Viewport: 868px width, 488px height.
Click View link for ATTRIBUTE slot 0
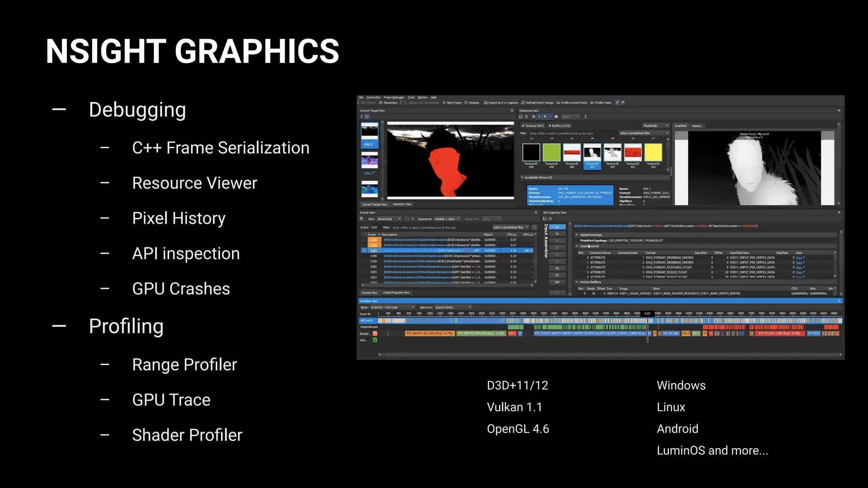coord(799,258)
